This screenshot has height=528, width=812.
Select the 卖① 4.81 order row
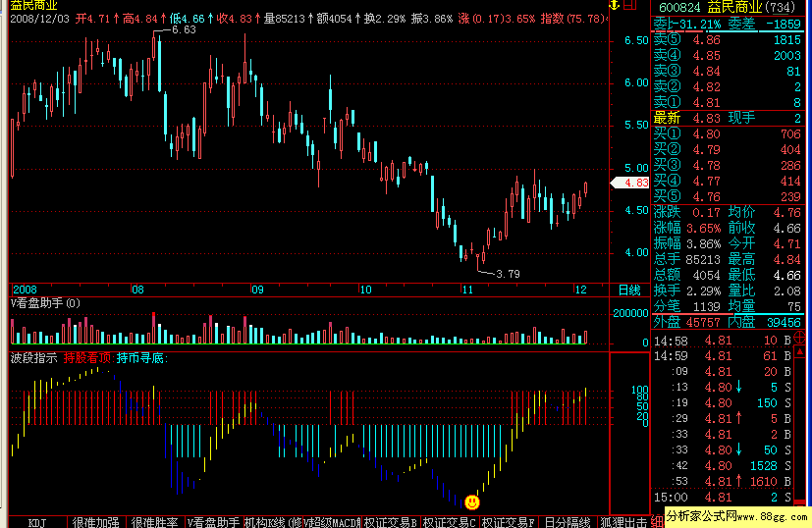pos(728,102)
